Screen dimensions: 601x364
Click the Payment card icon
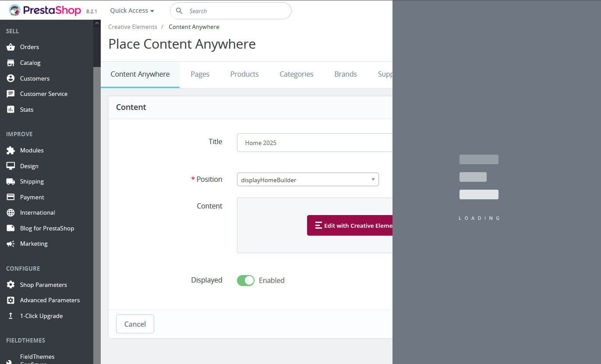(11, 197)
